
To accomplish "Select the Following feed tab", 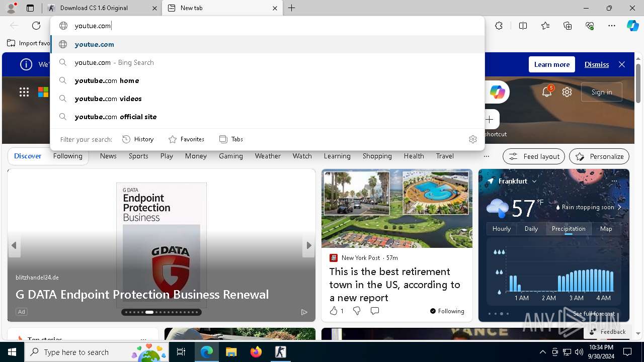I will pos(67,156).
